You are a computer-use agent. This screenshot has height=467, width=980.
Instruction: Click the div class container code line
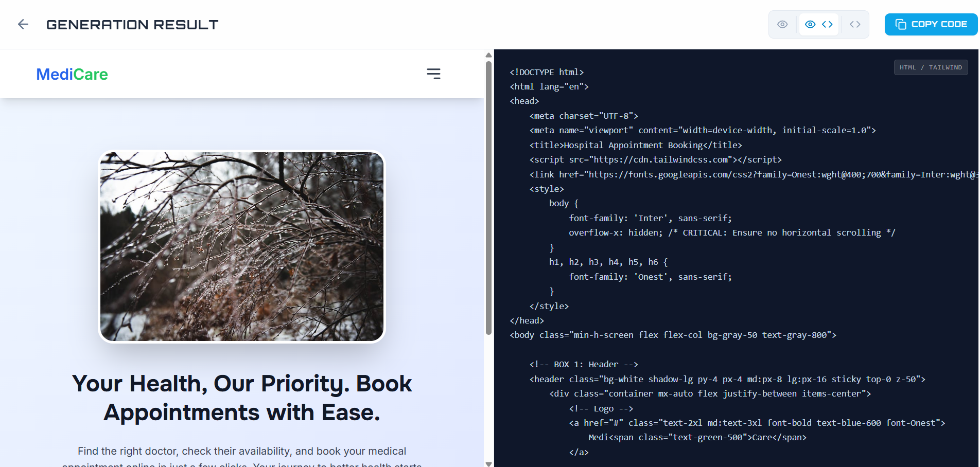point(710,393)
